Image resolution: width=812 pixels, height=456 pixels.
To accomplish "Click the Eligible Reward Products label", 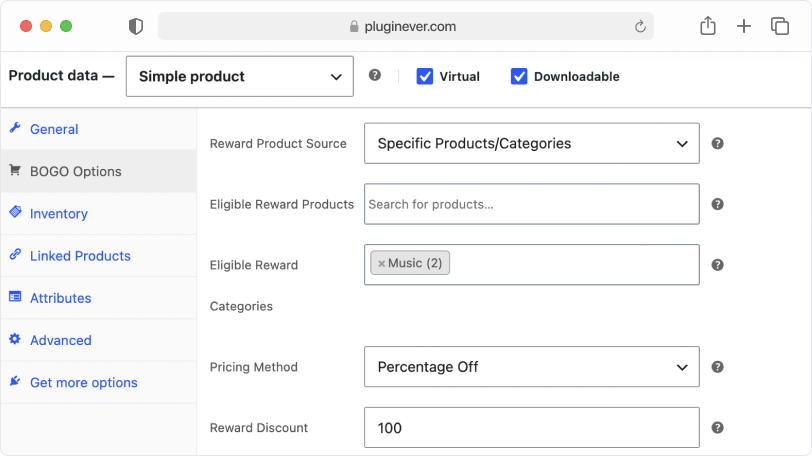I will point(282,204).
